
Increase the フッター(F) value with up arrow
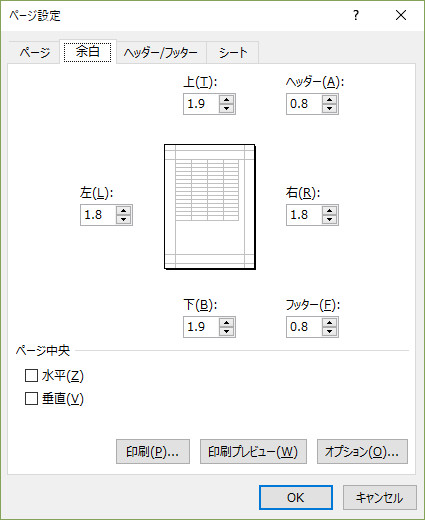point(330,323)
